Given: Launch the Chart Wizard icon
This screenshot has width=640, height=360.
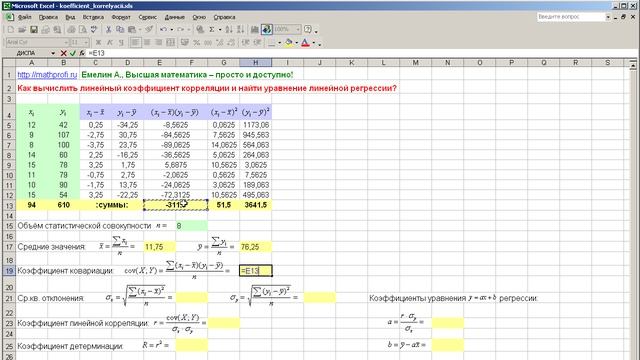Looking at the screenshot, I should pos(254,29).
